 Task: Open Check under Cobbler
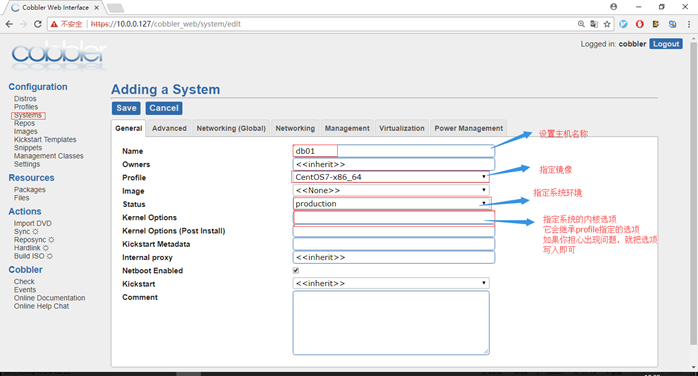point(24,282)
